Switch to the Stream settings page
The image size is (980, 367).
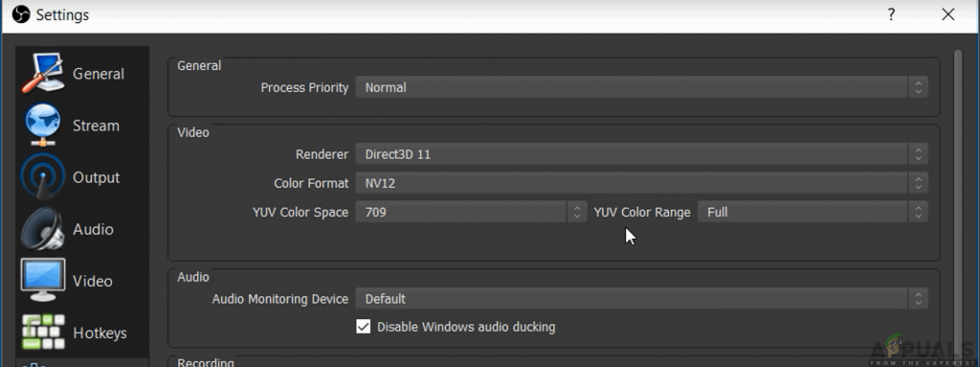pyautogui.click(x=82, y=126)
